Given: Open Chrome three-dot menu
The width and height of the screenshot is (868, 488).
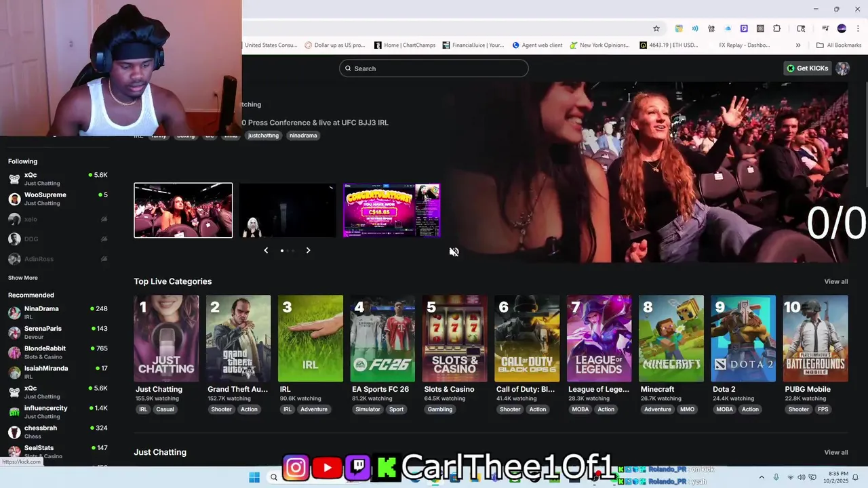Looking at the screenshot, I should pyautogui.click(x=858, y=28).
